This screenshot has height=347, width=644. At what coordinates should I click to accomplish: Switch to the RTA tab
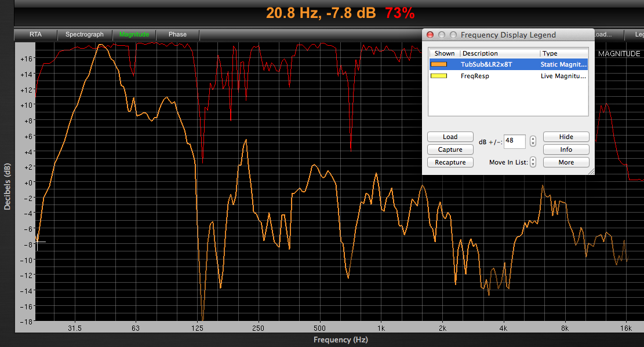(36, 35)
